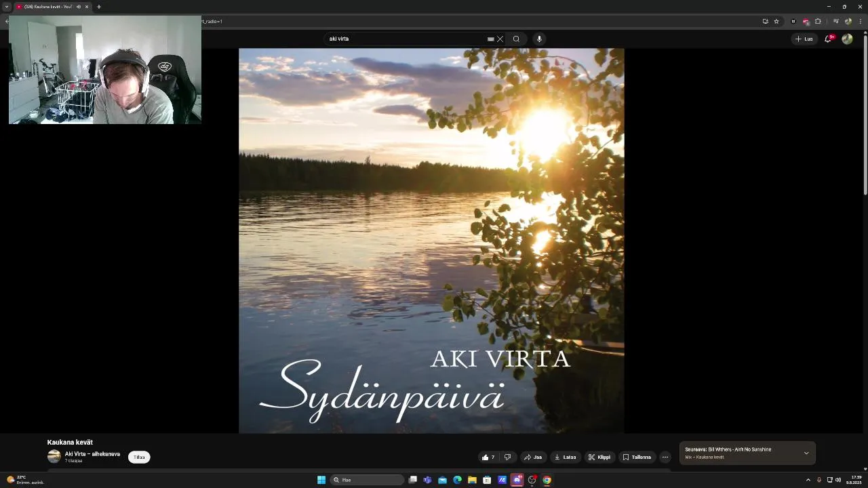
Task: Open the Chrome extensions puzzle icon
Action: pos(818,21)
